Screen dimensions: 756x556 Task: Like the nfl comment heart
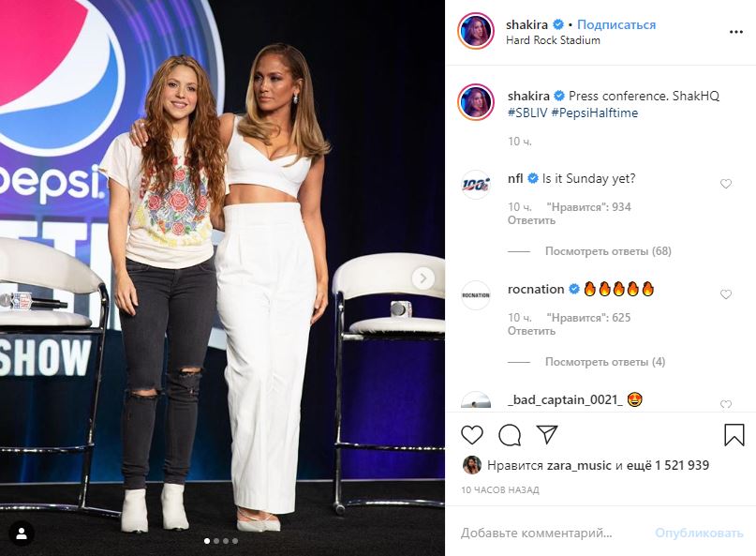point(726,184)
